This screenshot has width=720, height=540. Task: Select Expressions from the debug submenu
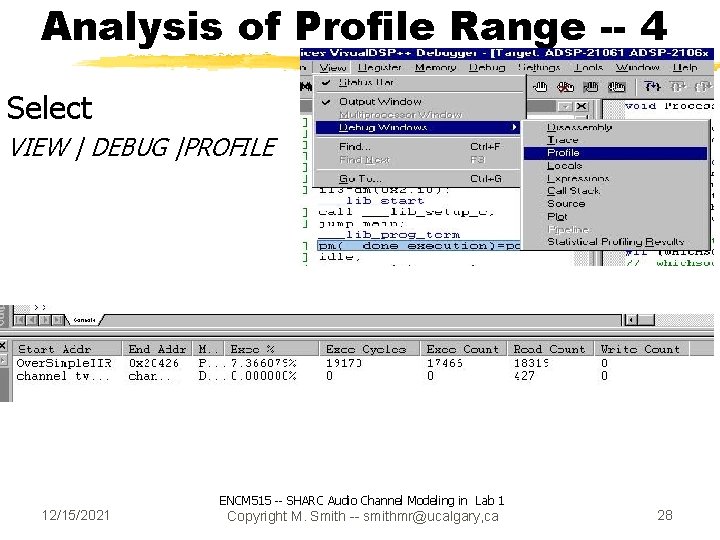point(615,178)
